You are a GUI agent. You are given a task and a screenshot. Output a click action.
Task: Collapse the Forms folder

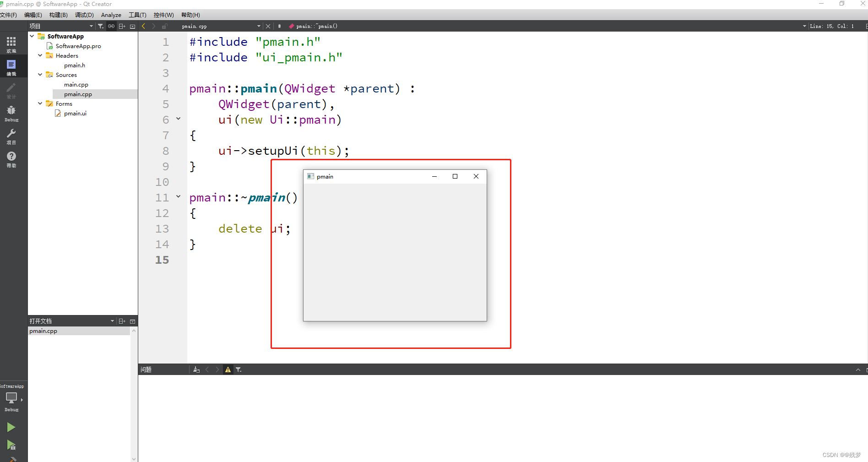tap(40, 103)
